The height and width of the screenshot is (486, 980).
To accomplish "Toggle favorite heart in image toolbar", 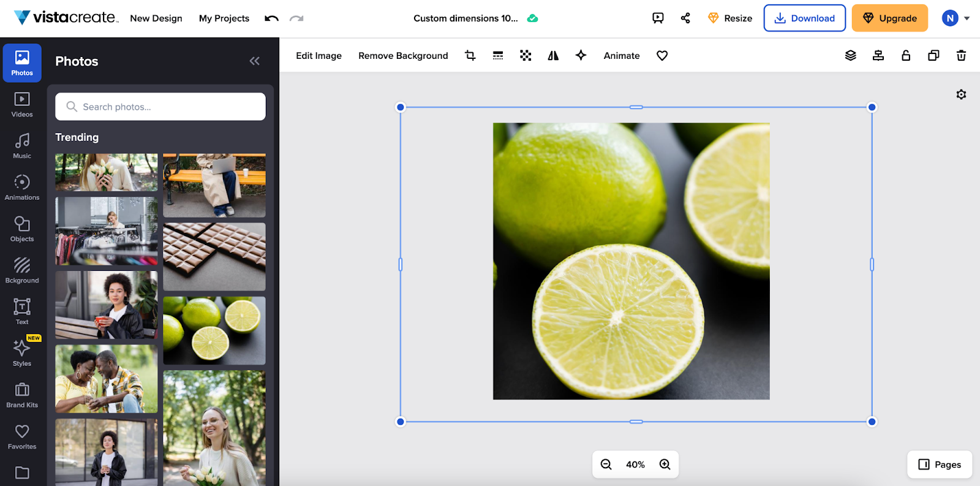I will tap(662, 56).
